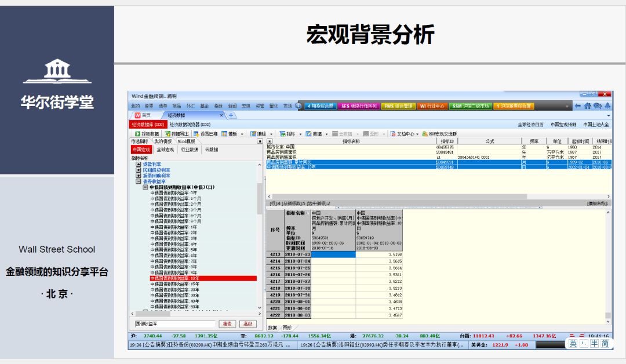626x364 pixels.
Task: Click the 高级 advanced button
Action: (248, 323)
